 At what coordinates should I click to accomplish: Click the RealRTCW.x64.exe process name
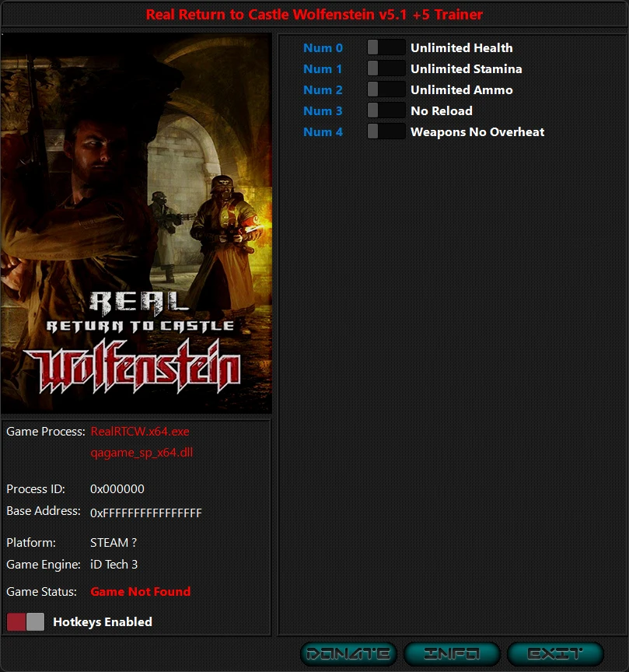[x=140, y=431]
